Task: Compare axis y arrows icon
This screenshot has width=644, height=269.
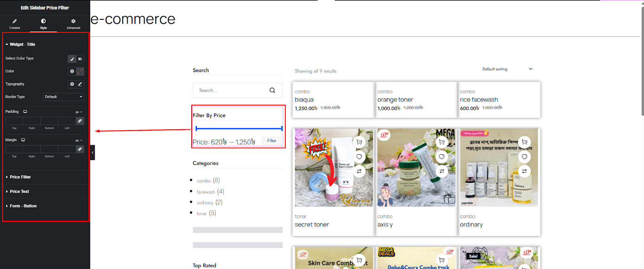Action: [442, 171]
